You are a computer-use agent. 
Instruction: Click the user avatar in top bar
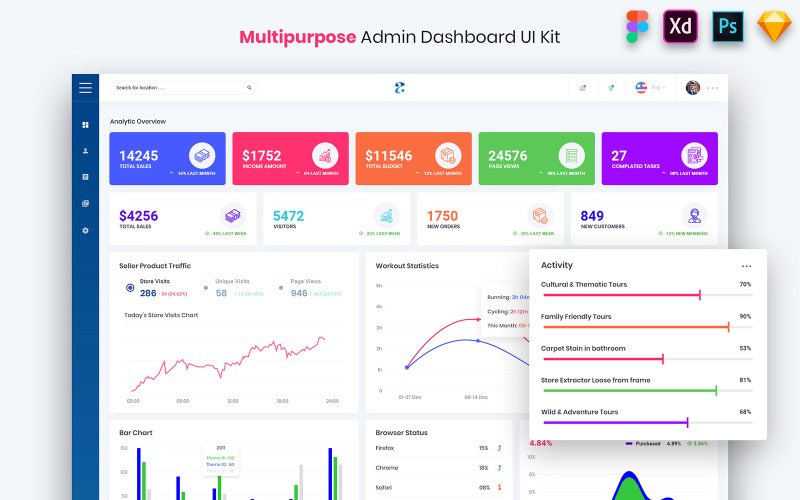coord(693,88)
